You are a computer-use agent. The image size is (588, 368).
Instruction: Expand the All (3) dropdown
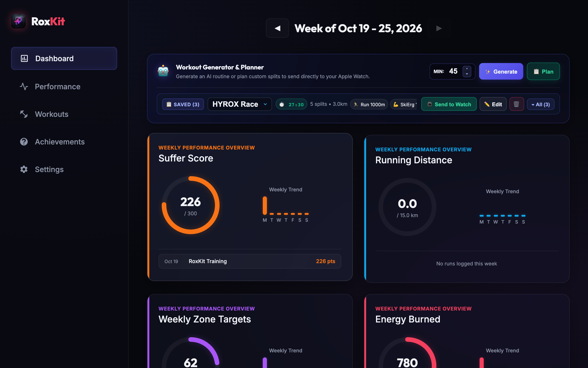coord(540,104)
